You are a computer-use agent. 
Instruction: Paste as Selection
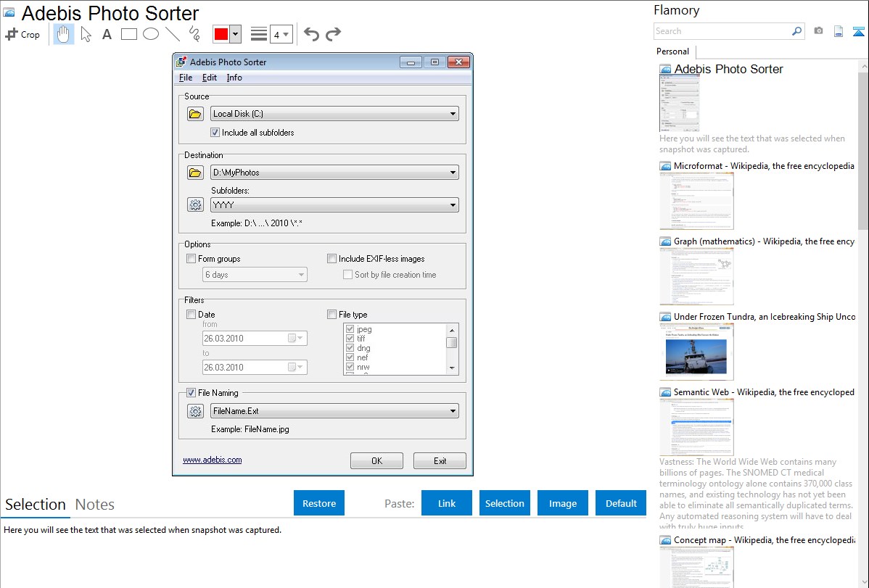504,503
